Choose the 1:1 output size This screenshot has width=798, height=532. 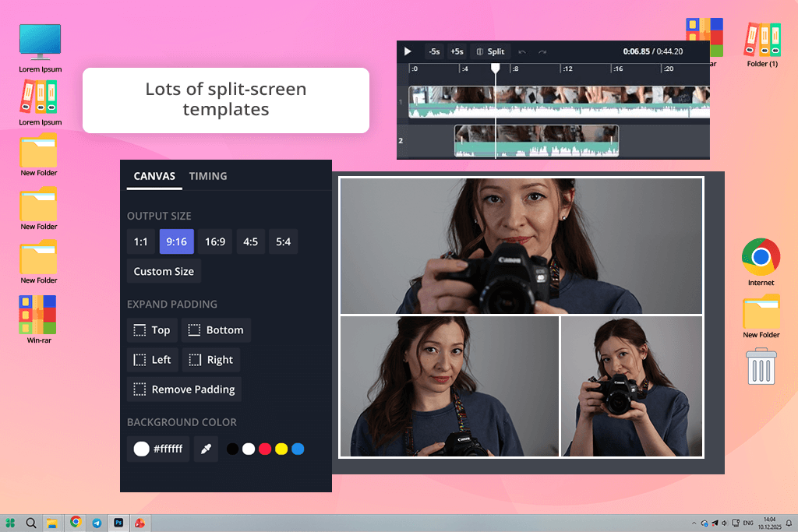point(141,241)
